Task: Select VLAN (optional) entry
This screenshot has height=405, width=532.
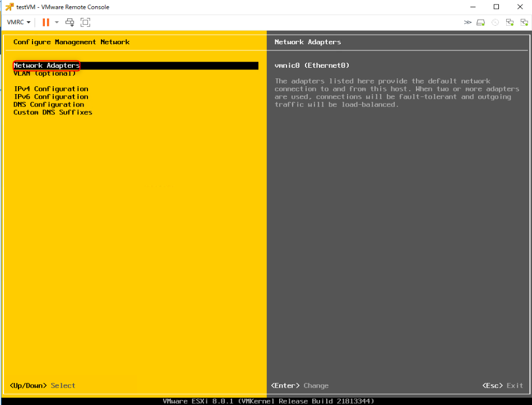Action: 44,73
